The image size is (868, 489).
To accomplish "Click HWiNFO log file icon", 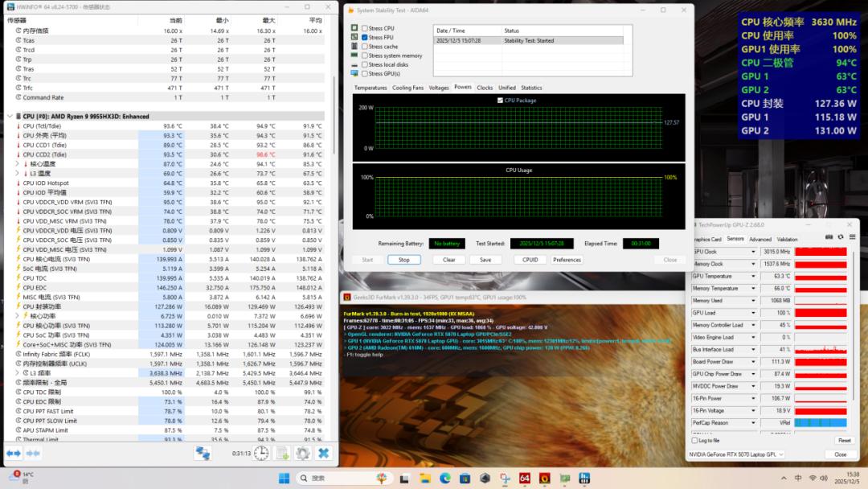I will click(x=282, y=453).
